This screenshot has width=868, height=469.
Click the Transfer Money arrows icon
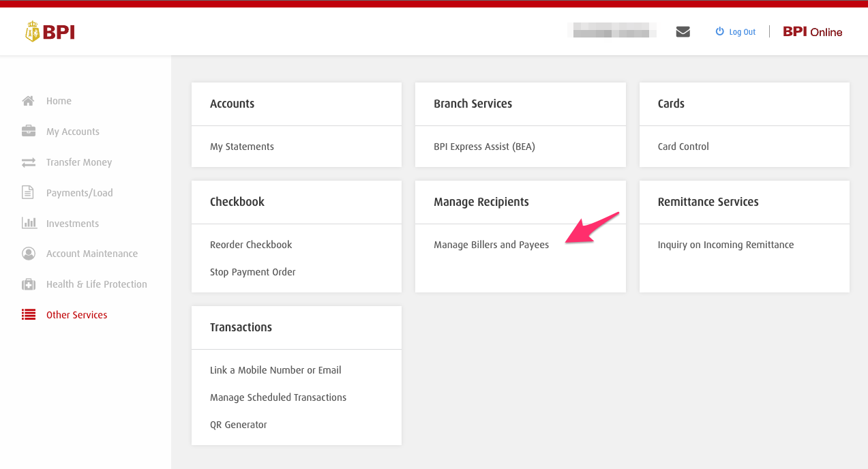click(x=29, y=162)
